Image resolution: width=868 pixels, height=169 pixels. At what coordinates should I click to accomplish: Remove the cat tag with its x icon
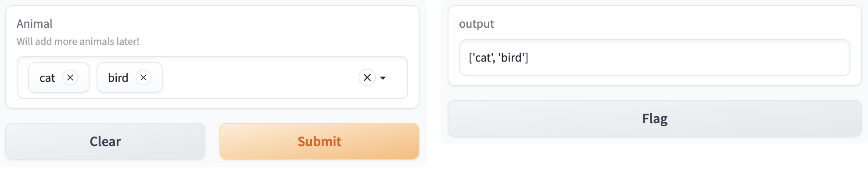(70, 77)
